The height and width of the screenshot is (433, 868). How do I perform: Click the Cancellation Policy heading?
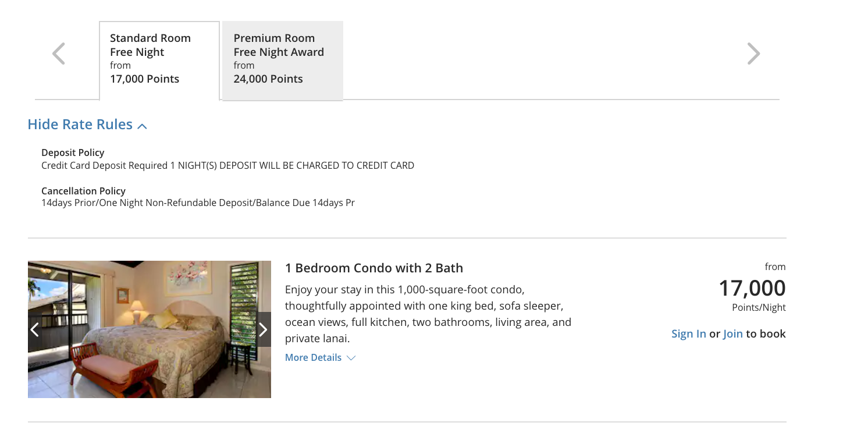[83, 191]
